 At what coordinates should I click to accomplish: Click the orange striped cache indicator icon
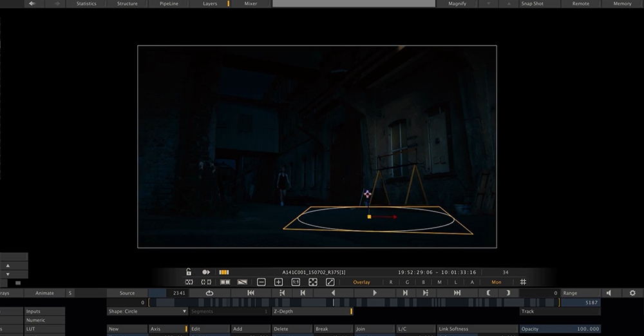[224, 272]
